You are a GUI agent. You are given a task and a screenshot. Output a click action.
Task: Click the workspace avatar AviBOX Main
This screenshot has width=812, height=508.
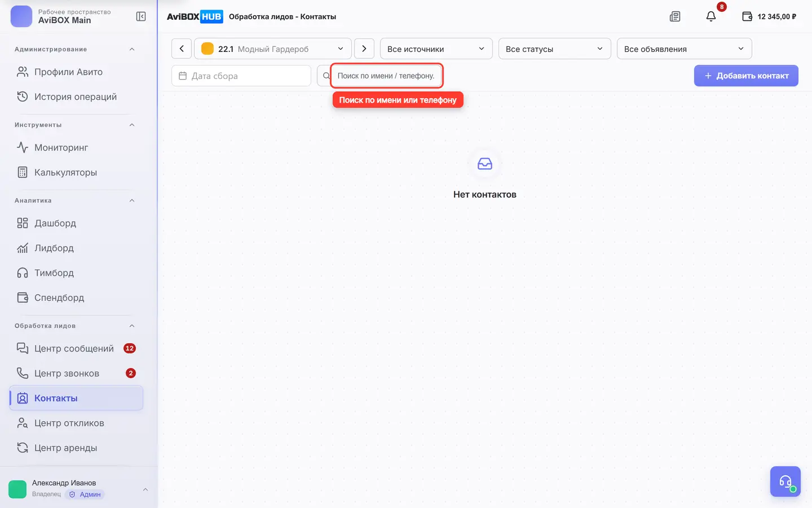21,16
